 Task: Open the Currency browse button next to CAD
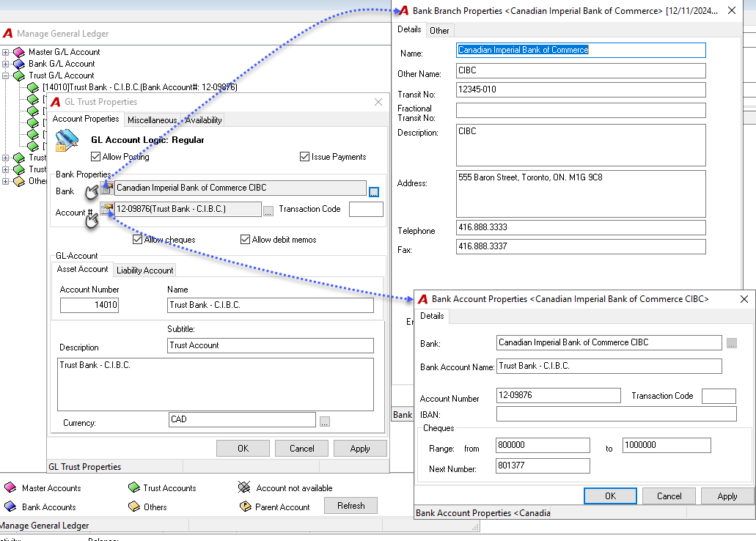point(325,422)
